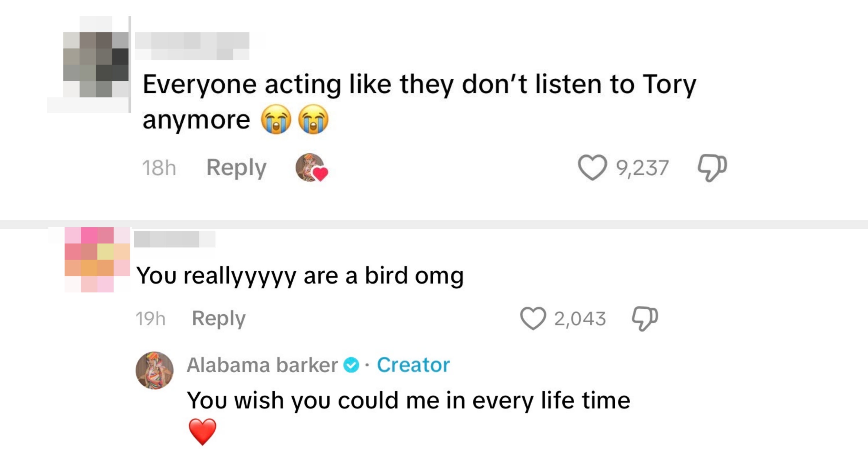Click the 9,237 likes count
The image size is (868, 449).
[x=642, y=168]
